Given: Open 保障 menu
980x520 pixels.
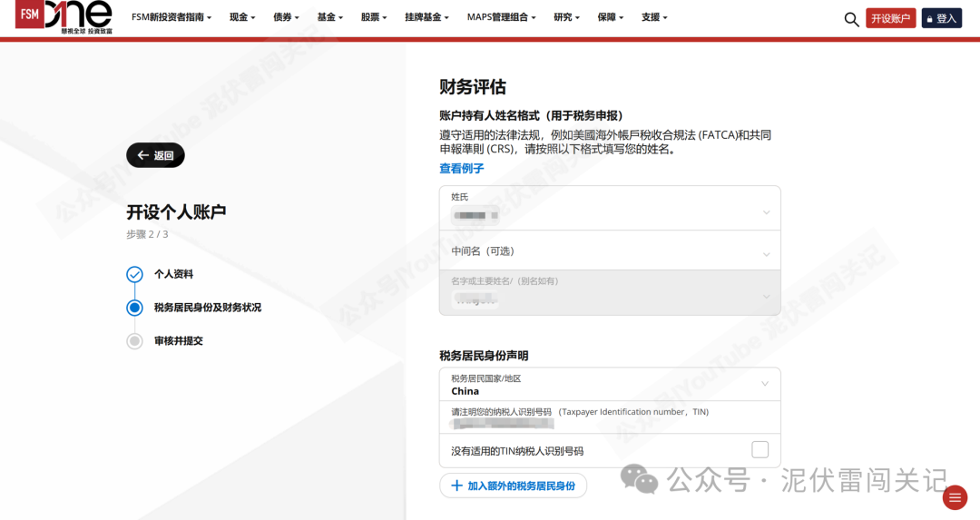Looking at the screenshot, I should [x=611, y=17].
